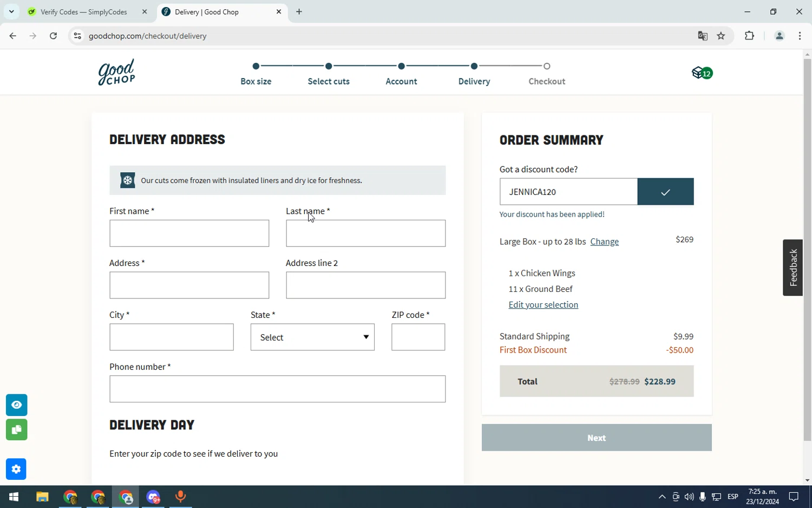The height and width of the screenshot is (508, 812).
Task: Go to the Box size step
Action: [x=256, y=81]
